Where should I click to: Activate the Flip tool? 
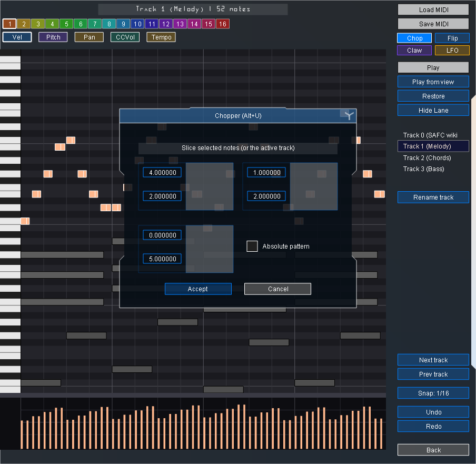click(452, 38)
